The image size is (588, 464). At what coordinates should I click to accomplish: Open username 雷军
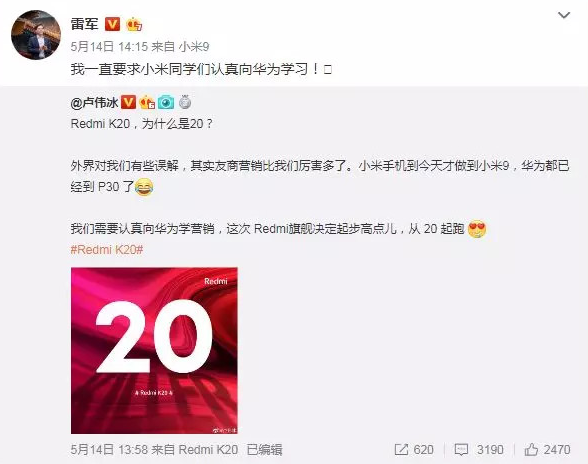pos(85,24)
